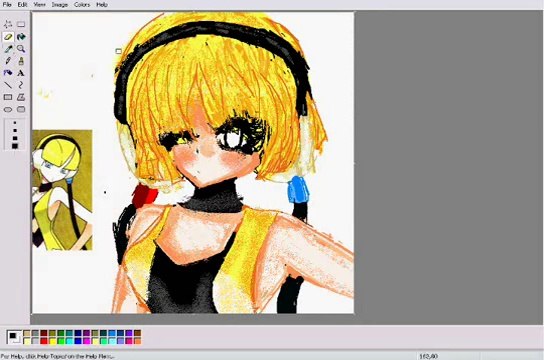Select the Curve tool

[21, 85]
